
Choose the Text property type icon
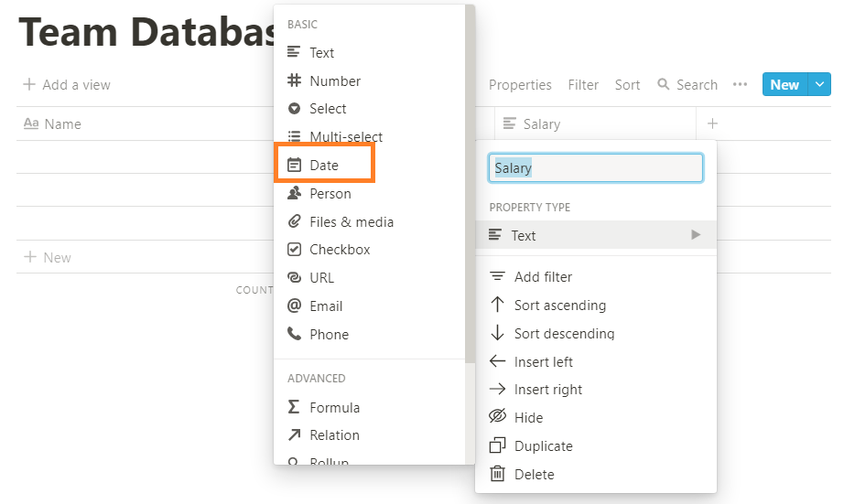tap(293, 51)
